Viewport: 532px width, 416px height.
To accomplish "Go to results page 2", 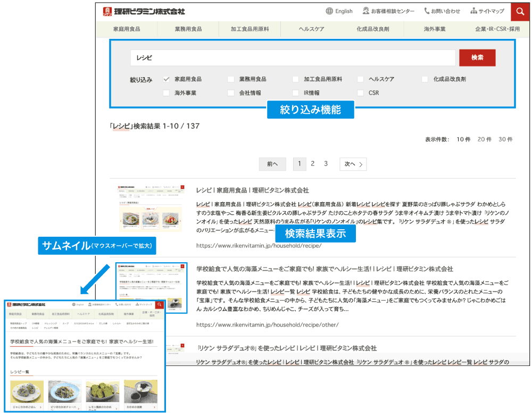I will coord(313,164).
